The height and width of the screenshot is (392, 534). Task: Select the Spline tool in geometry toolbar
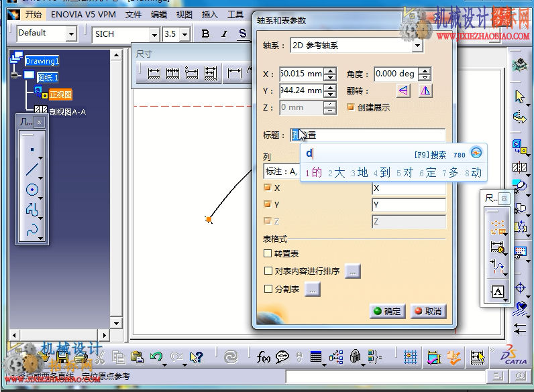coord(32,230)
